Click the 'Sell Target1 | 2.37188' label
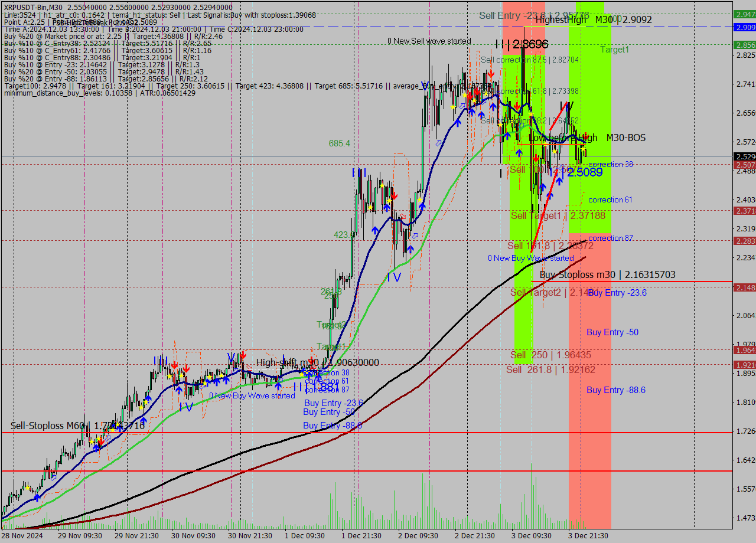756x543 pixels. (x=558, y=216)
